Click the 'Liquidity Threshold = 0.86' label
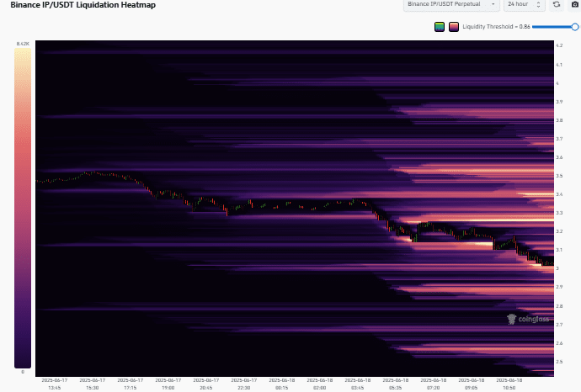The width and height of the screenshot is (581, 392). pyautogui.click(x=496, y=27)
